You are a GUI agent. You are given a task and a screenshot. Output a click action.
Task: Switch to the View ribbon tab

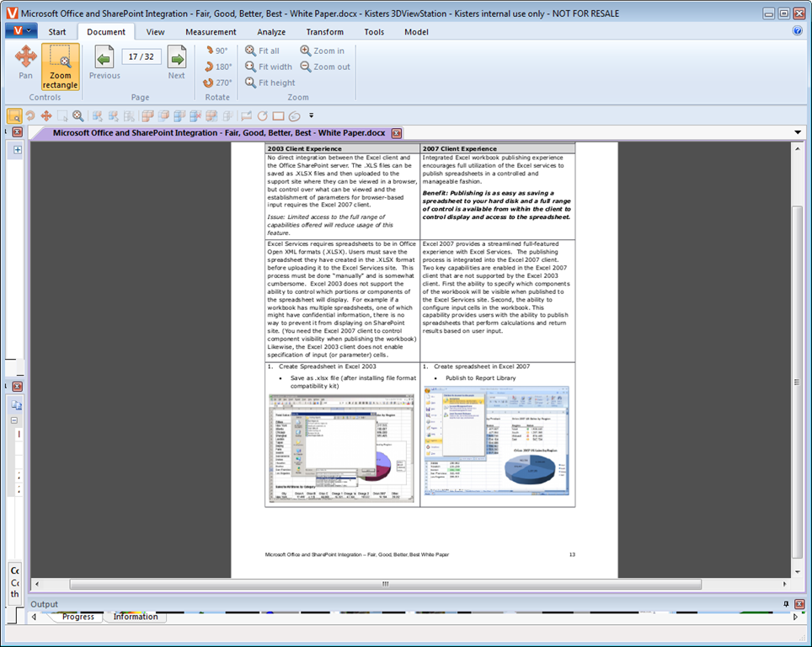[155, 32]
